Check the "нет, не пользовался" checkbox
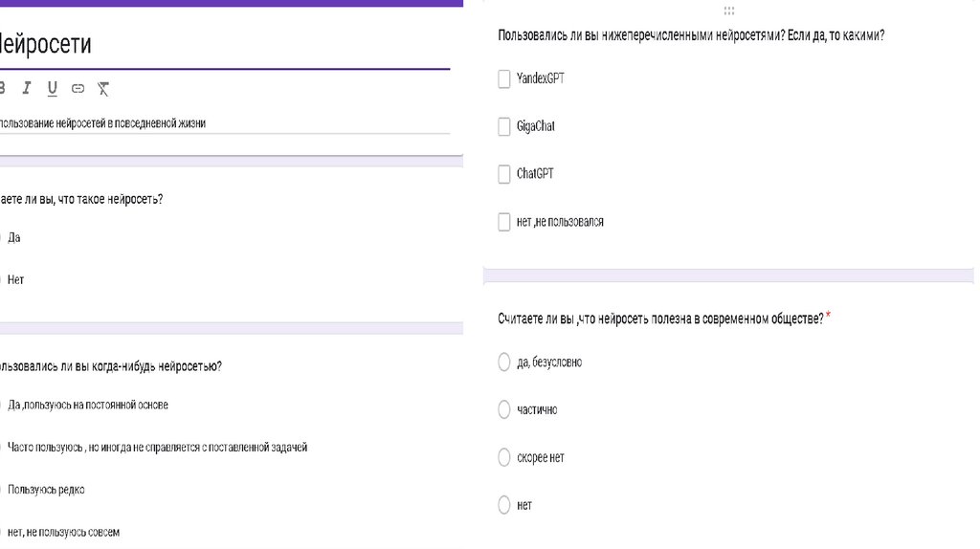The width and height of the screenshot is (980, 549). pos(504,222)
